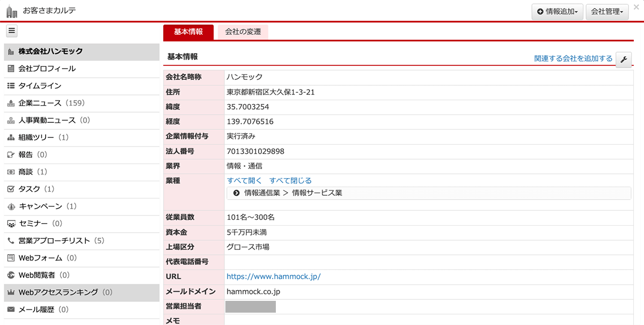The height and width of the screenshot is (325, 644).
Task: Open 人事異動ニュース (0) section
Action: pyautogui.click(x=82, y=120)
